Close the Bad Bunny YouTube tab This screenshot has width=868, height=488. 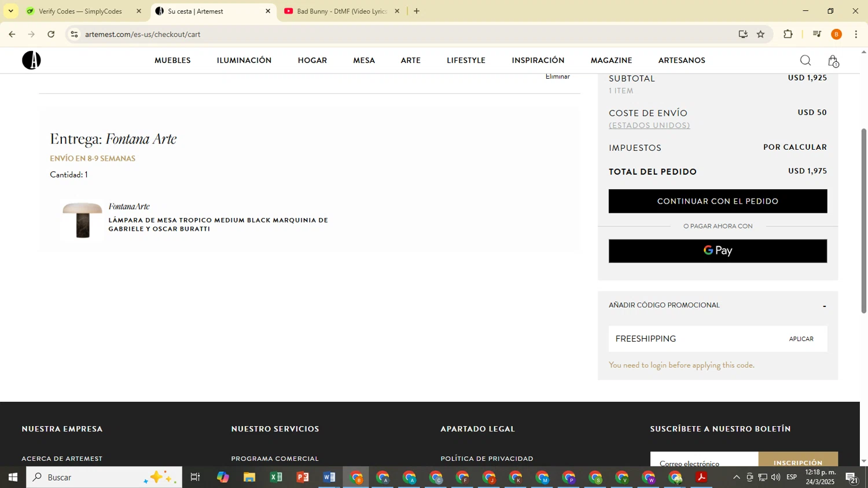(x=397, y=11)
